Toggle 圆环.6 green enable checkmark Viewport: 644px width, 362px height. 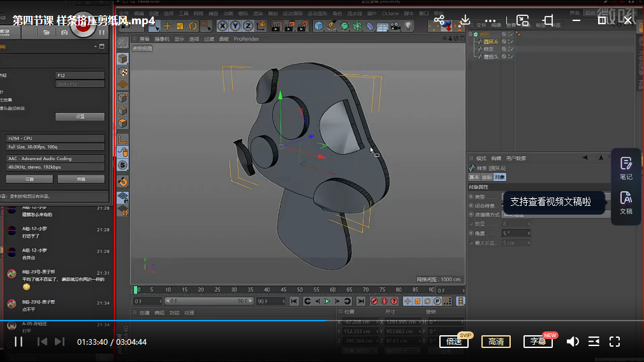point(511,41)
